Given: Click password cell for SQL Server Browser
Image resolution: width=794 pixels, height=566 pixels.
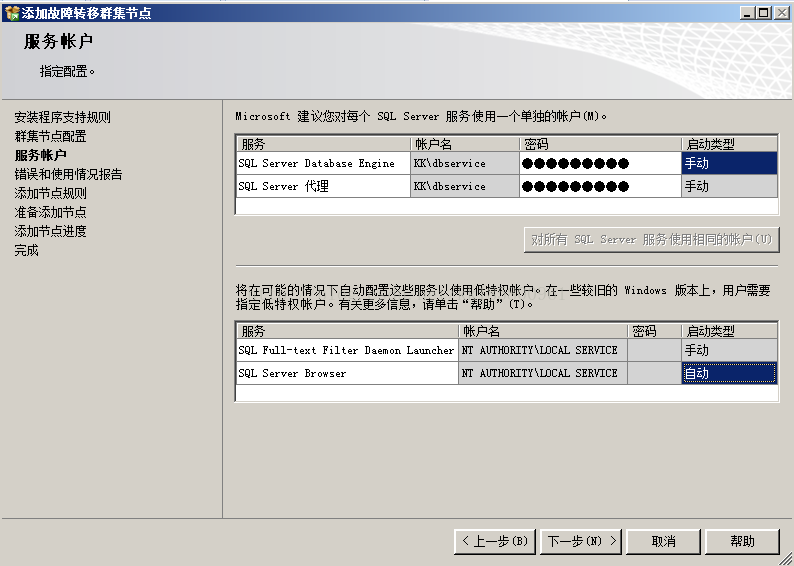Looking at the screenshot, I should pos(654,373).
